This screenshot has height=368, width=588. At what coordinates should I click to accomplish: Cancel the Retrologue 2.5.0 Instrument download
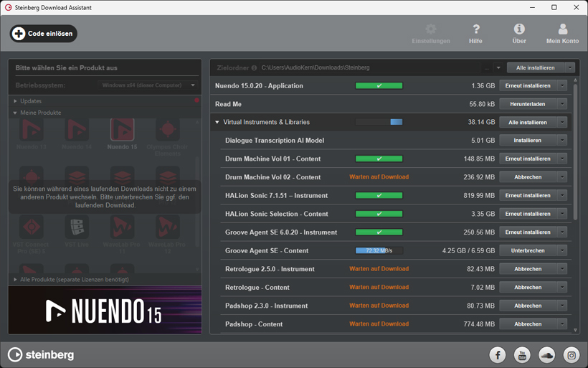(528, 269)
